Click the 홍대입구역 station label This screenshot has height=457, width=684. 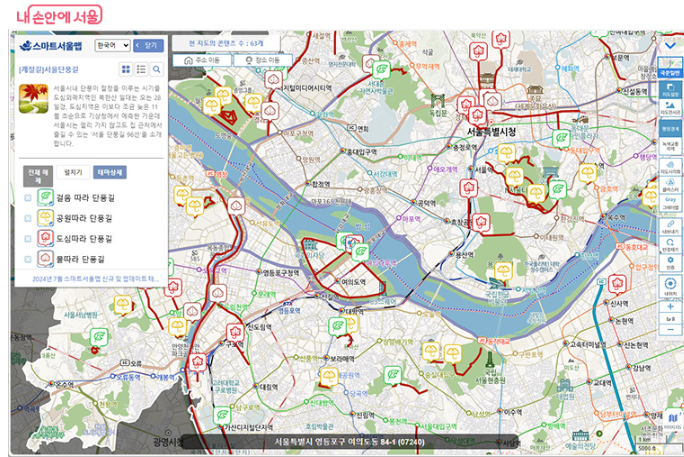tap(362, 152)
